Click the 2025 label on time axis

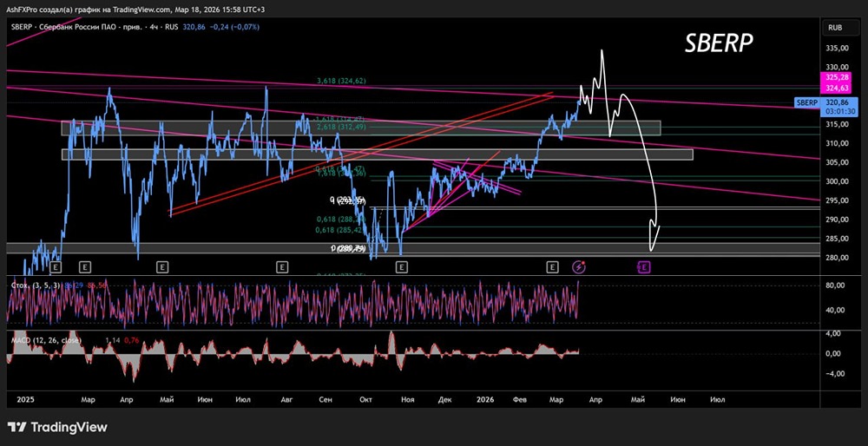26,399
